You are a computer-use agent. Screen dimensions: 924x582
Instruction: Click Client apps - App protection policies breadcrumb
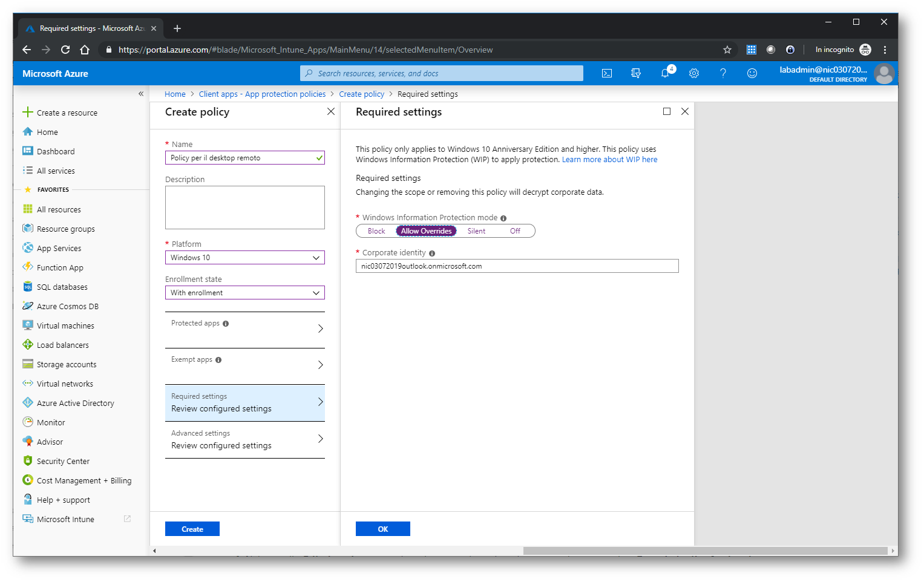point(262,94)
